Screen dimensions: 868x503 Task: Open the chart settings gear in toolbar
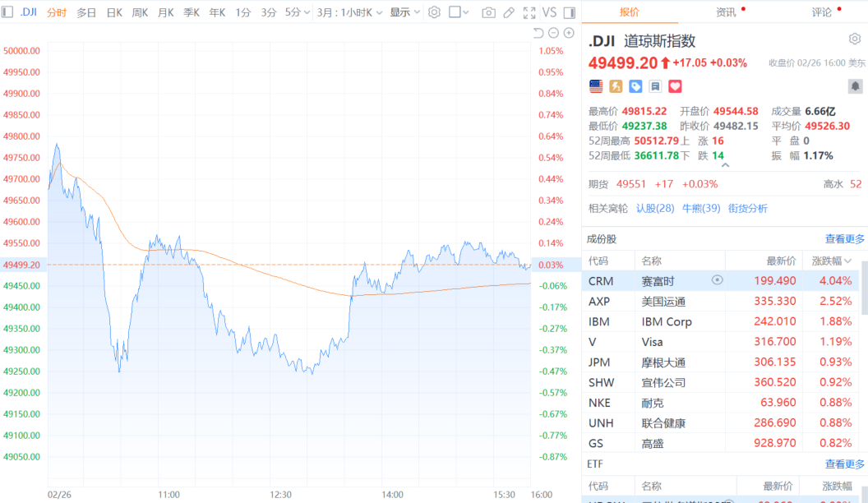tap(434, 12)
